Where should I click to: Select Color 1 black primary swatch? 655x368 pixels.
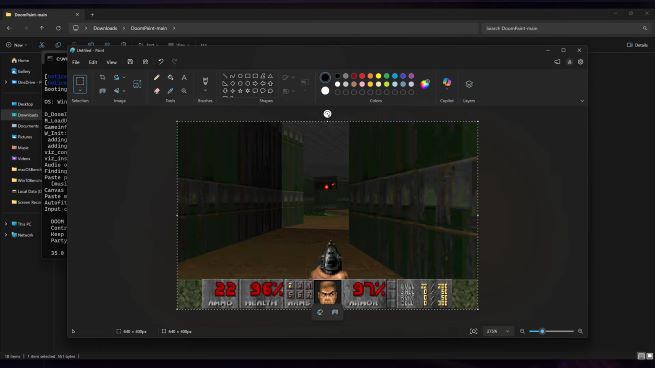coord(325,77)
